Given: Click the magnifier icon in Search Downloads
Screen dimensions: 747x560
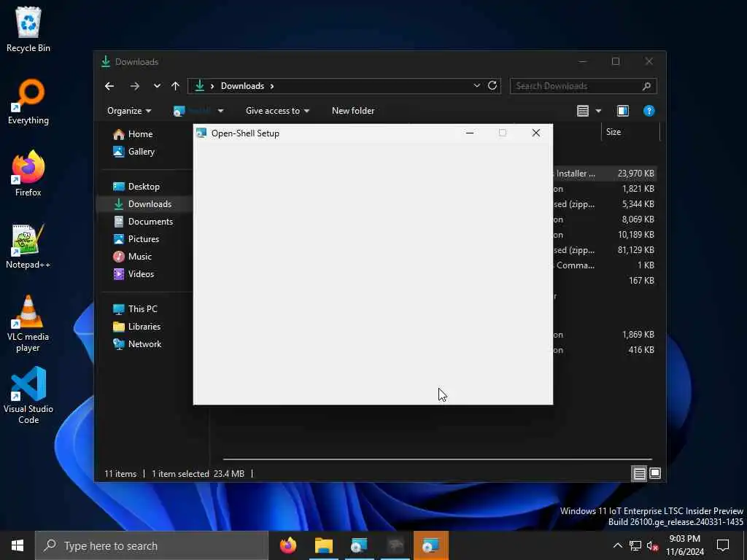Looking at the screenshot, I should (x=646, y=86).
